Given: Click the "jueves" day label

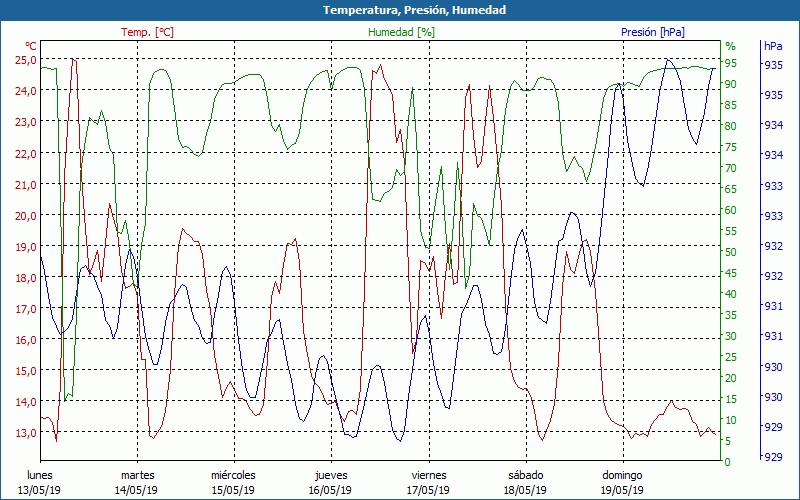Looking at the screenshot, I should point(331,476).
